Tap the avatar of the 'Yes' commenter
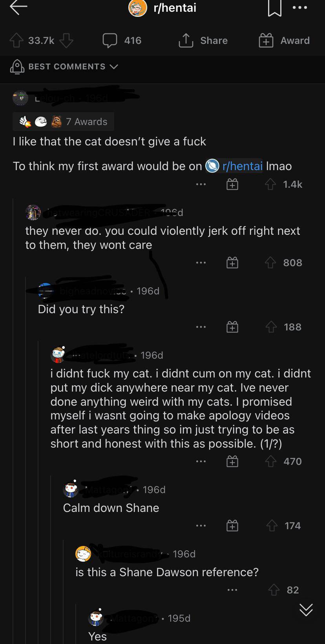 coord(95,618)
